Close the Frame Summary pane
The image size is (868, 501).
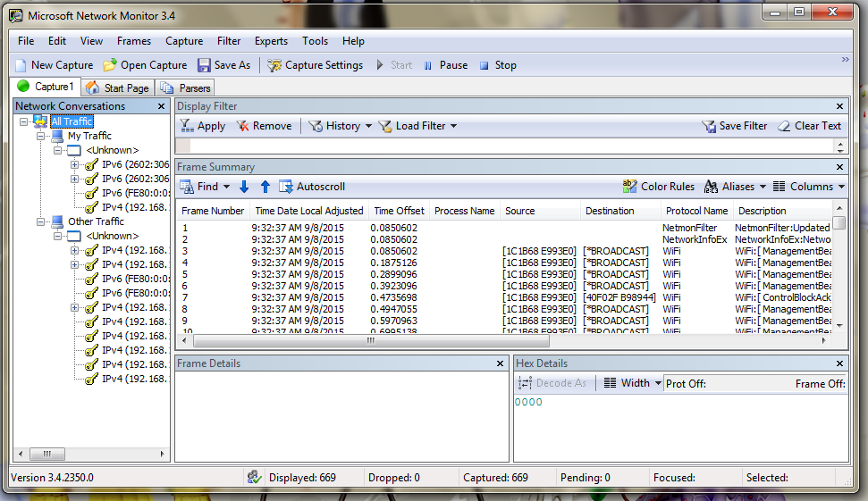[839, 167]
